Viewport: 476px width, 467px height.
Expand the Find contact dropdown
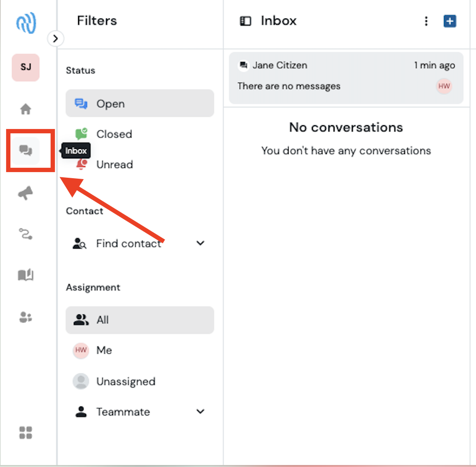pyautogui.click(x=200, y=243)
